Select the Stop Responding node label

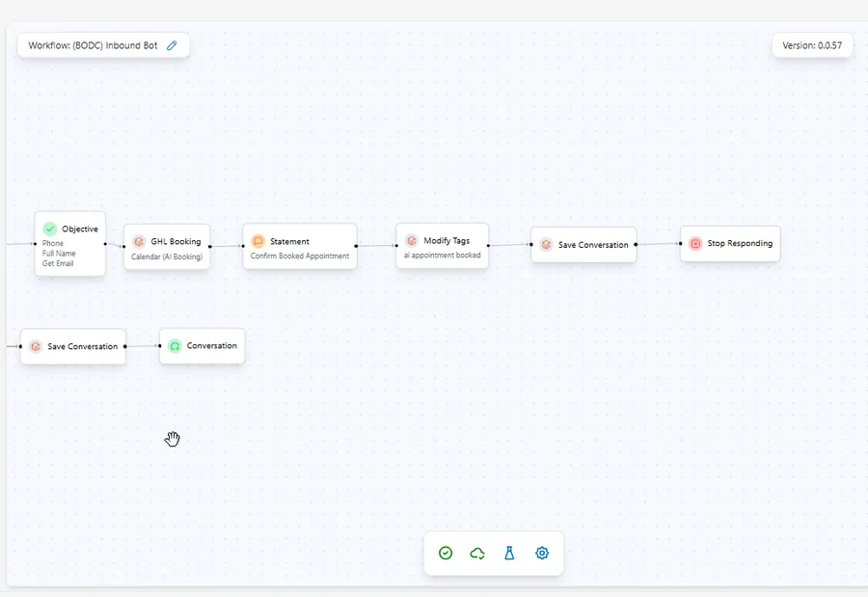pos(740,243)
